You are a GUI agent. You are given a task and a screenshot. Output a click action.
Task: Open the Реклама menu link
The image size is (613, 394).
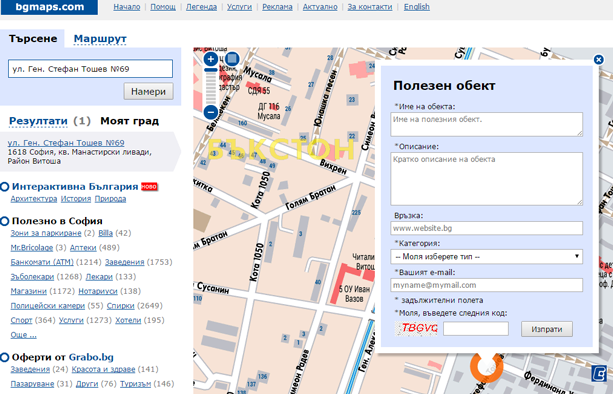(x=277, y=7)
